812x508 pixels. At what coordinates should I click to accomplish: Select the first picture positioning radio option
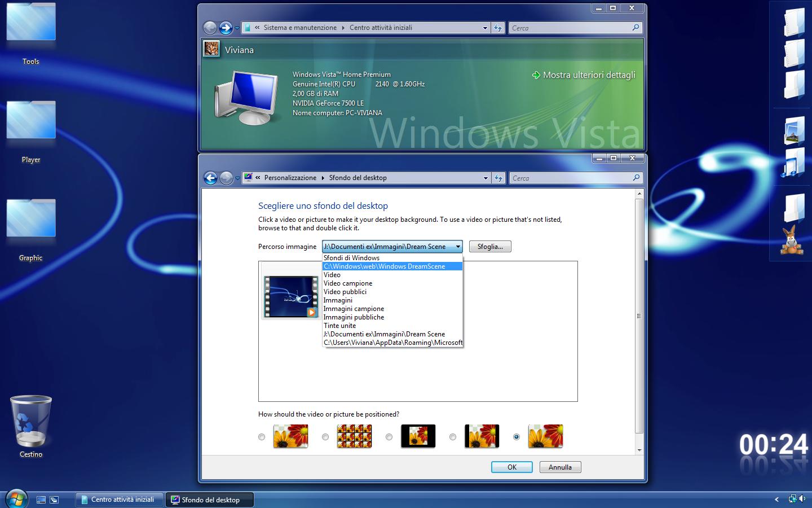point(262,437)
